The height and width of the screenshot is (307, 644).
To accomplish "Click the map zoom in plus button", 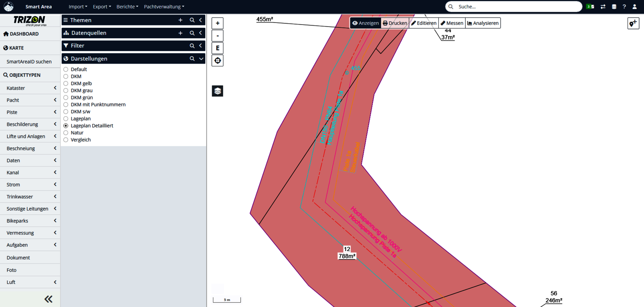I will [x=217, y=23].
